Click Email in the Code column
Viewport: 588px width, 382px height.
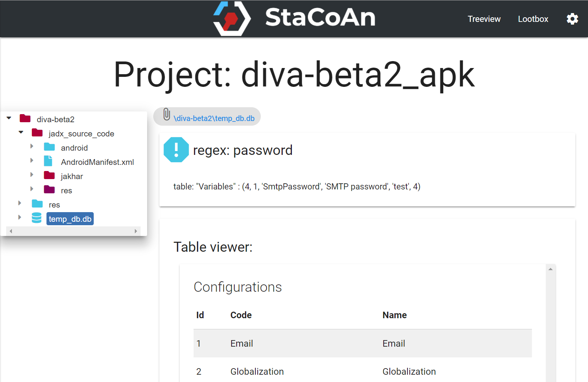point(242,344)
